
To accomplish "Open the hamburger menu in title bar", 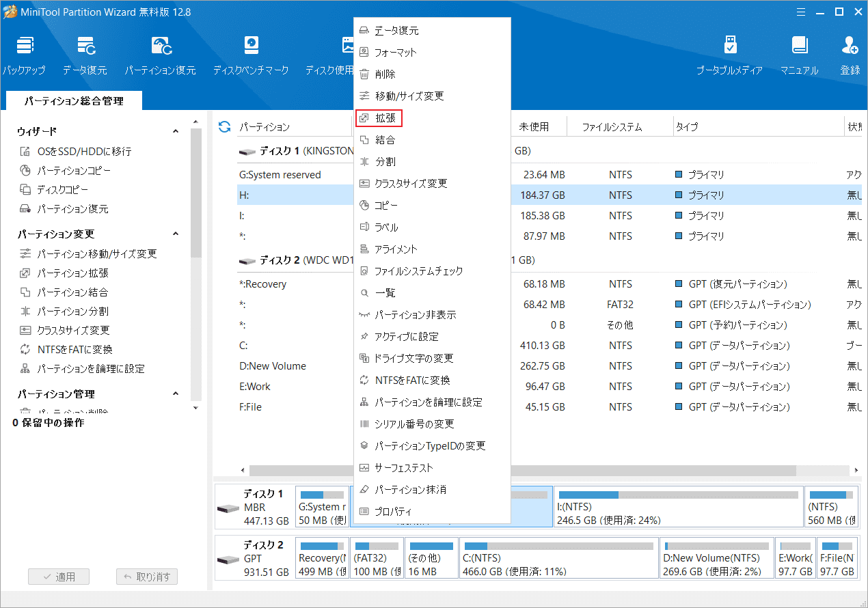I will pos(801,12).
